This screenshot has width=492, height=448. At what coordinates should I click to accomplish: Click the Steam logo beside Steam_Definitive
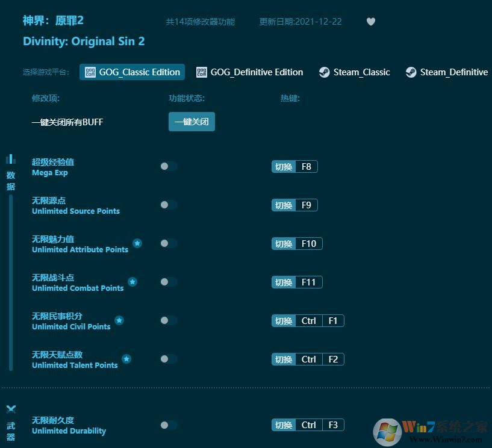pyautogui.click(x=411, y=72)
